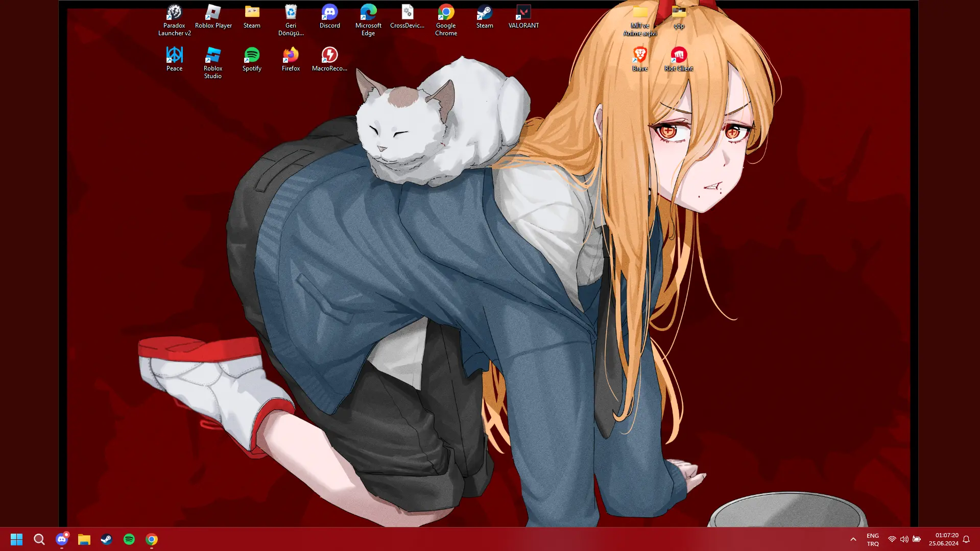Check the battery tray icon
This screenshot has height=551, width=980.
pos(917,539)
